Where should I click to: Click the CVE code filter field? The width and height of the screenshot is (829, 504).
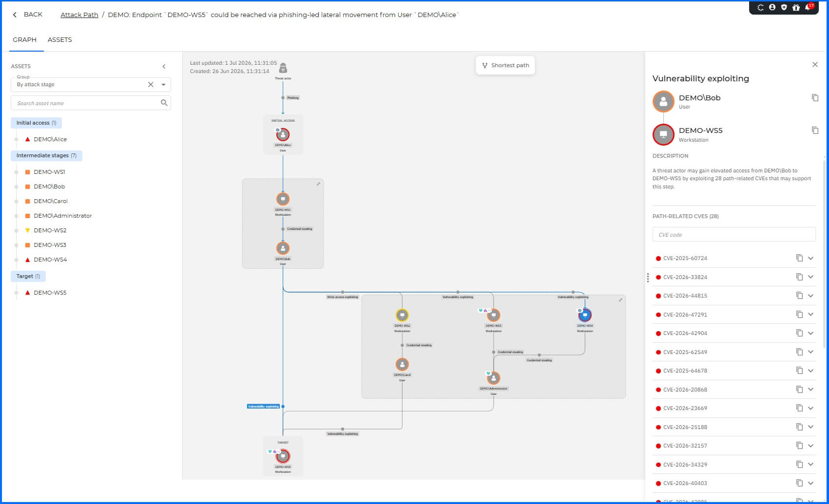point(733,234)
